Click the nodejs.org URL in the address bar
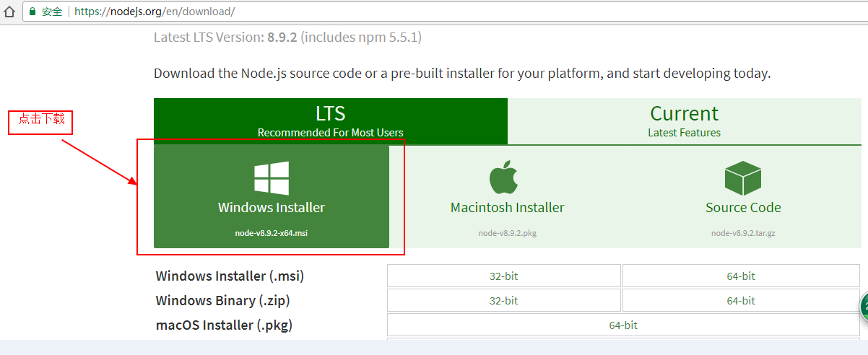 click(x=154, y=12)
